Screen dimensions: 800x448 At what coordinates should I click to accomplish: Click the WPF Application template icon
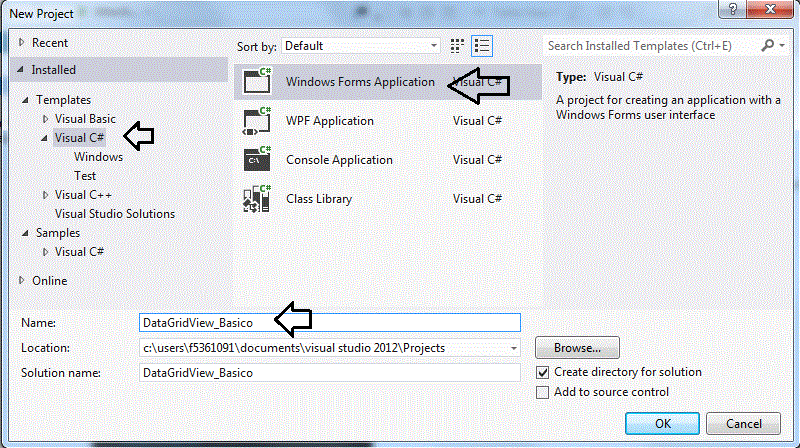click(x=257, y=120)
